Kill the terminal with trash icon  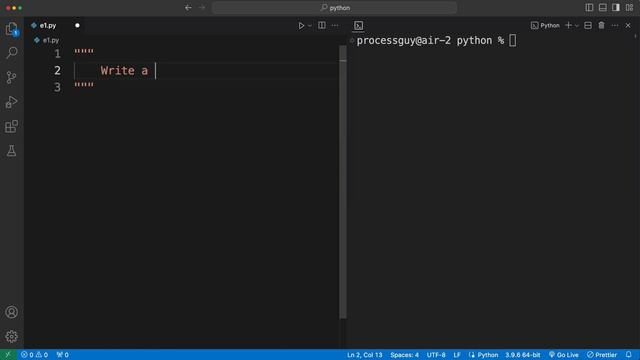point(601,25)
